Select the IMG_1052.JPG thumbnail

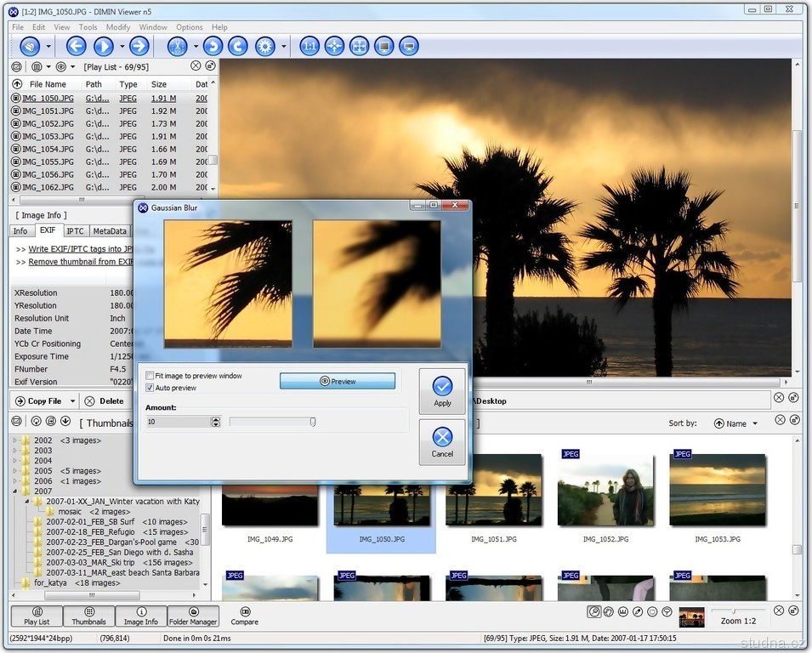(605, 491)
